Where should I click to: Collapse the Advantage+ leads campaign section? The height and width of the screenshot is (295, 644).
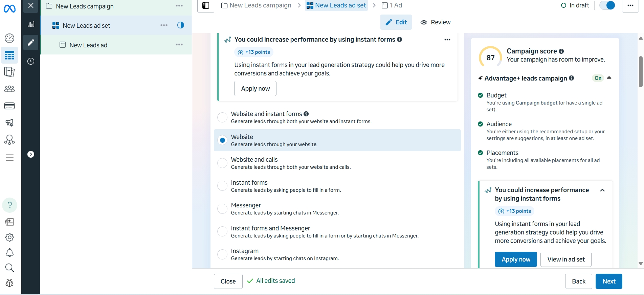(609, 78)
